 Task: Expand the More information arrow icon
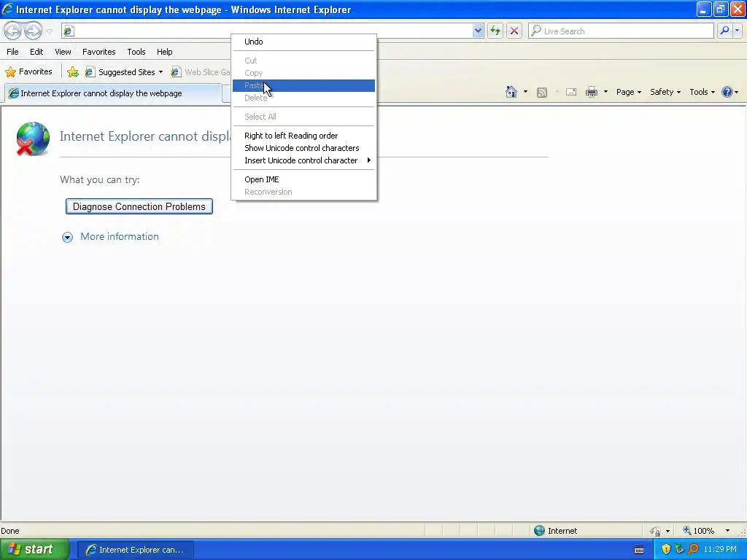(67, 237)
